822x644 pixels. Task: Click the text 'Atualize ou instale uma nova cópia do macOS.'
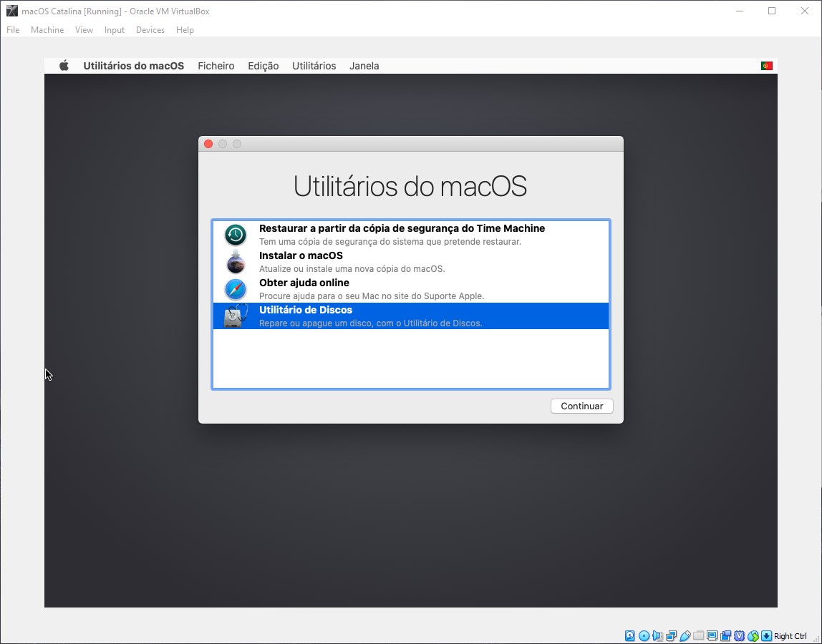pos(352,269)
